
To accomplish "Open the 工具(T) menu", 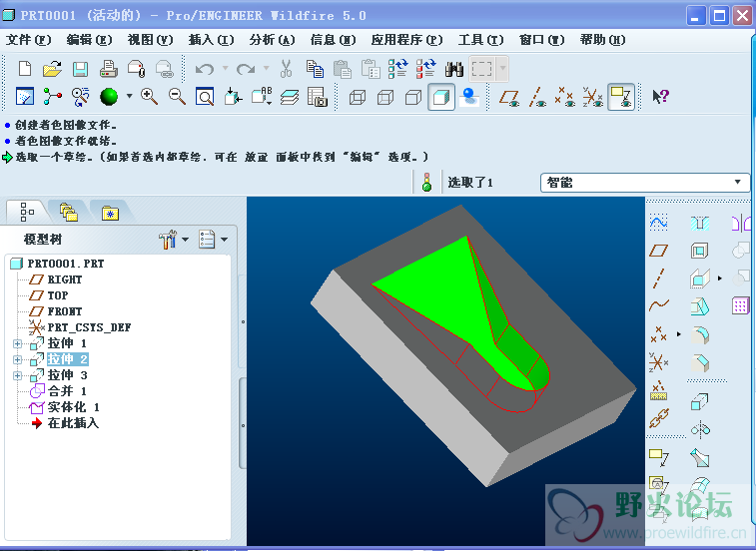I will point(480,40).
